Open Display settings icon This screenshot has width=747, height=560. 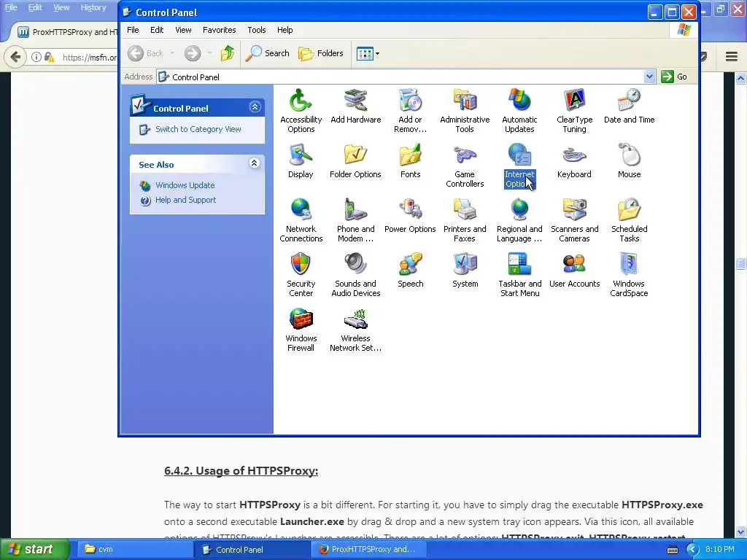point(301,160)
